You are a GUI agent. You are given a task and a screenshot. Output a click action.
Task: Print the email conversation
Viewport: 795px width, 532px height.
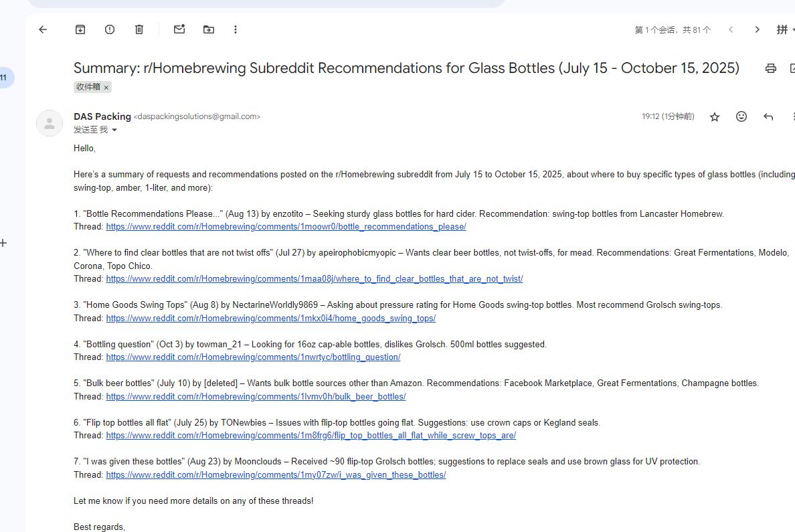[771, 68]
